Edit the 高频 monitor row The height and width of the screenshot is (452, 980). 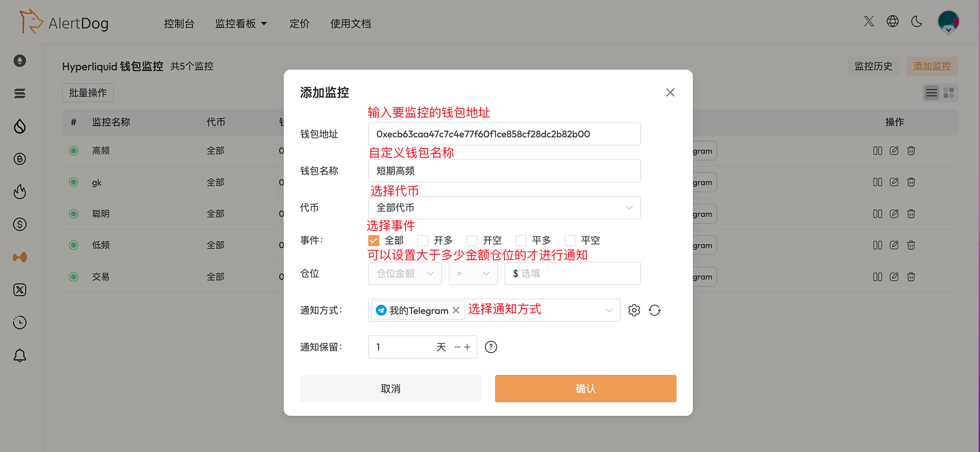pyautogui.click(x=894, y=151)
